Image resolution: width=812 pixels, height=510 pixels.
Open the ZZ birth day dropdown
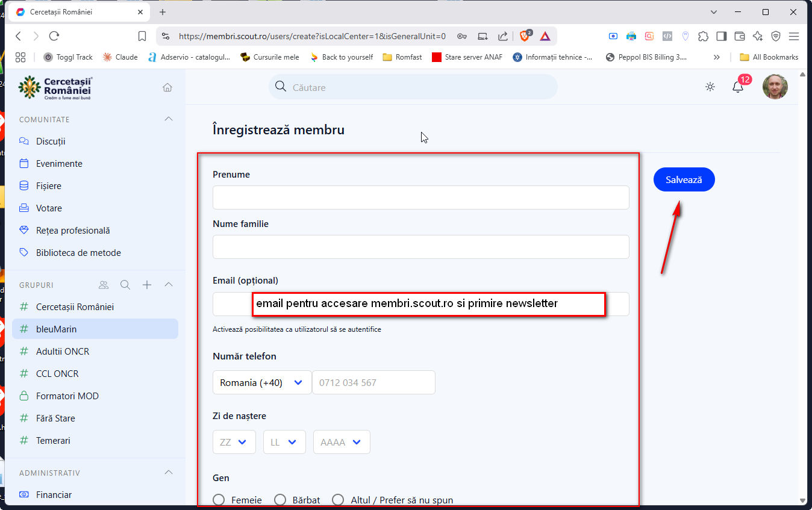coord(234,442)
